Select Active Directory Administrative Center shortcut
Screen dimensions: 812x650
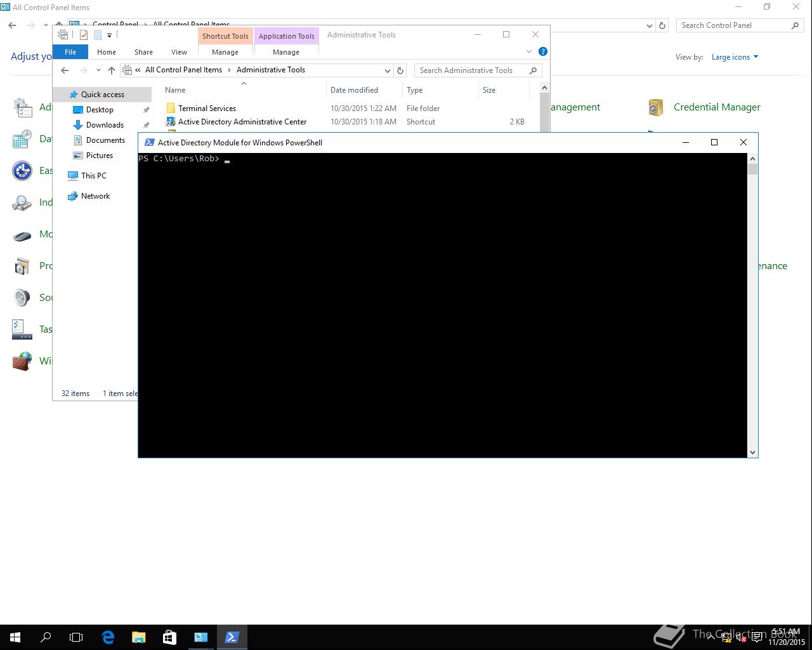point(346,122)
